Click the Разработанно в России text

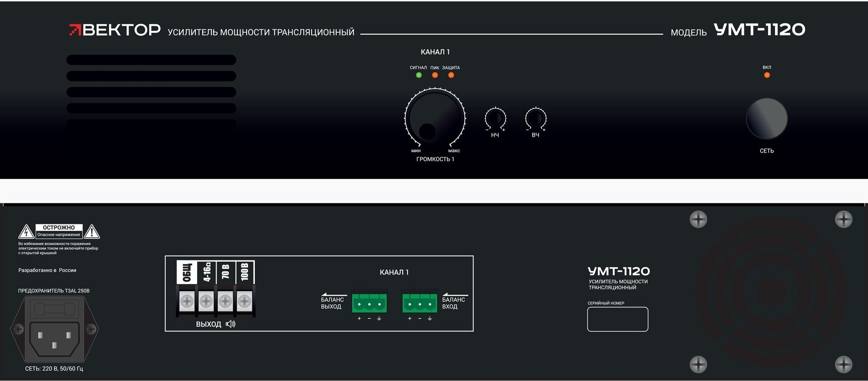[x=47, y=270]
